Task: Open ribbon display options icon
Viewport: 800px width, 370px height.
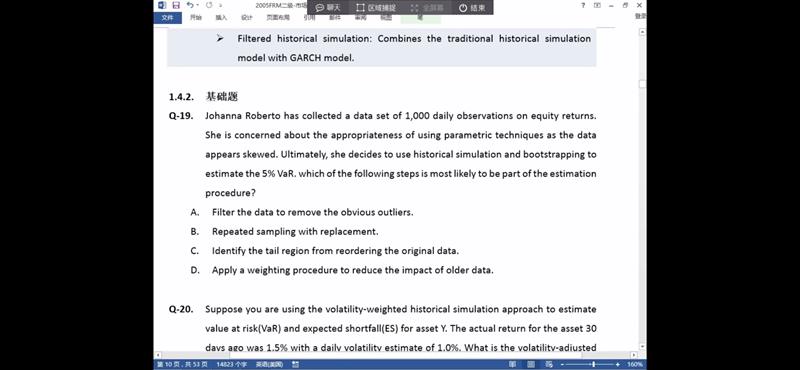Action: pos(597,6)
